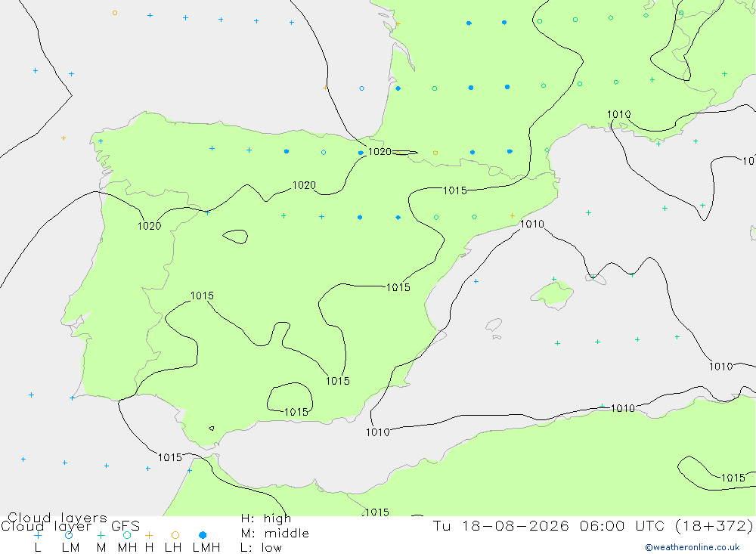The height and width of the screenshot is (554, 756).
Task: Click the orange plus H legend symbol
Action: click(x=149, y=535)
